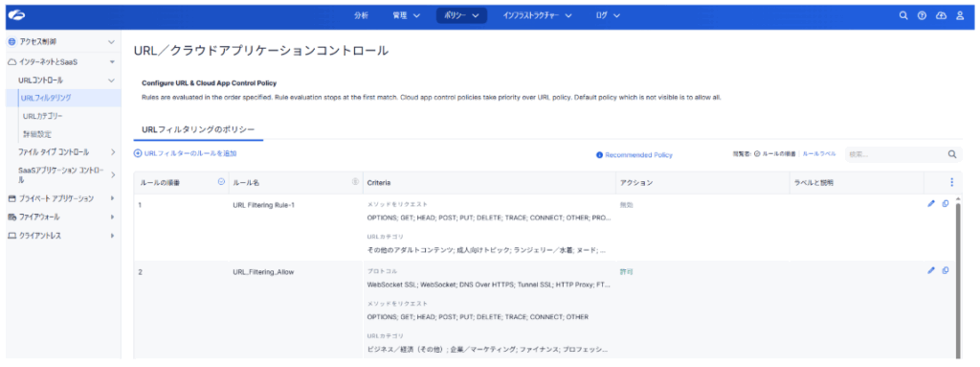Screen dimensions: 980x367
Task: Expand ファイアウォール section arrow
Action: click(112, 218)
